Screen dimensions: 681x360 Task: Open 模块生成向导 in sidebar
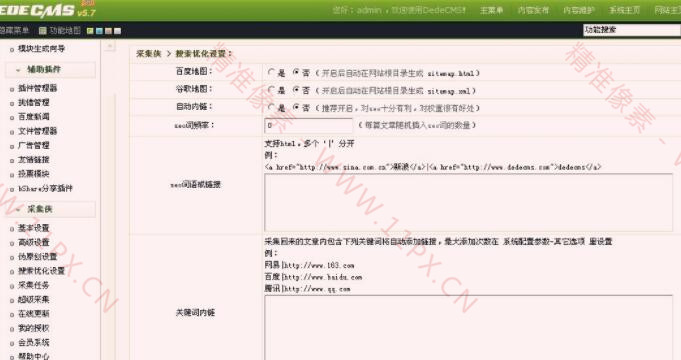[x=41, y=49]
